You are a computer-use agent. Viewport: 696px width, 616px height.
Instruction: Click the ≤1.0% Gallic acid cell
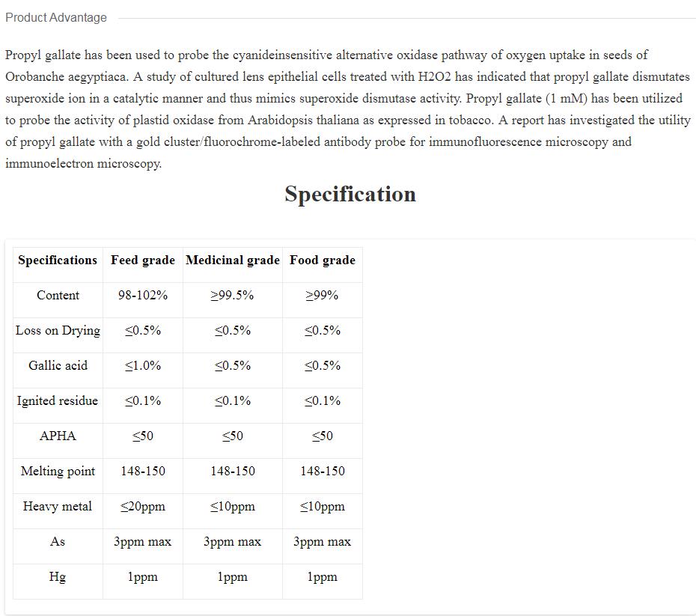tap(143, 366)
